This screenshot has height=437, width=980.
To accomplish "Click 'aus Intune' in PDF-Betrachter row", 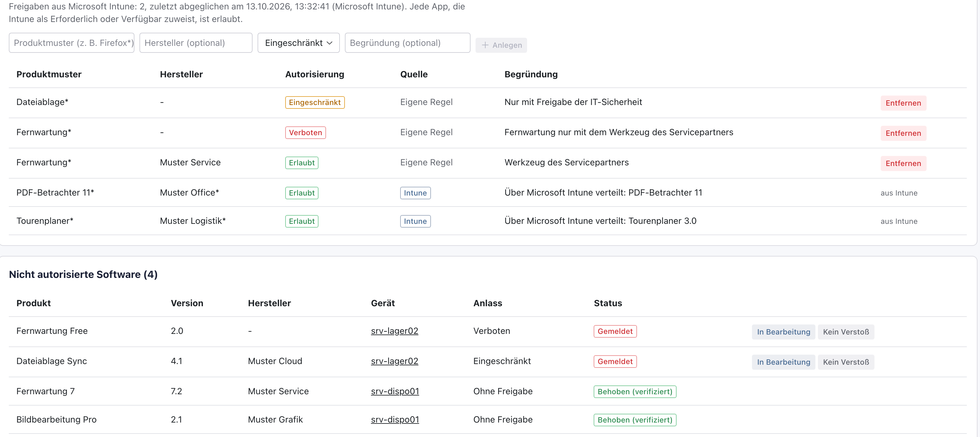I will (899, 193).
